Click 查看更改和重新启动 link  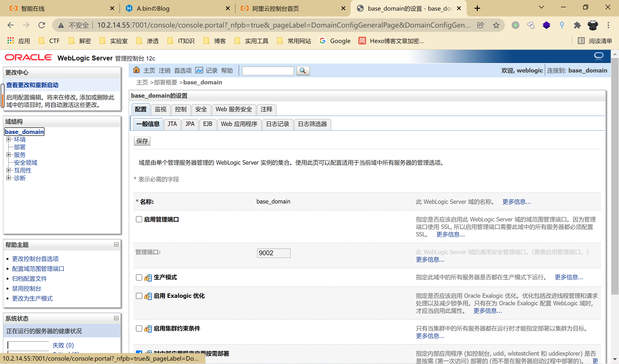(x=32, y=85)
